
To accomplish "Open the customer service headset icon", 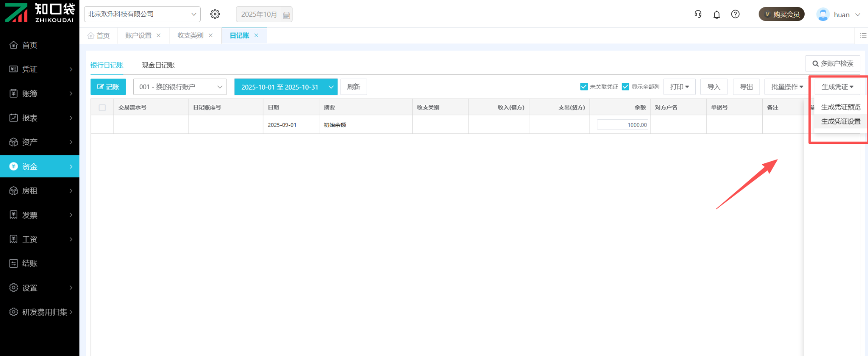I will [698, 14].
